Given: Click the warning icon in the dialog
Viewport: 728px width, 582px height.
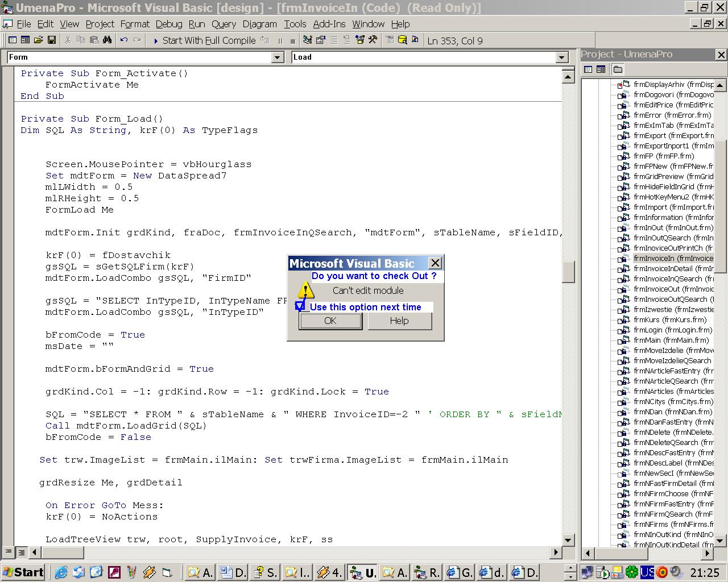Looking at the screenshot, I should pos(305,290).
